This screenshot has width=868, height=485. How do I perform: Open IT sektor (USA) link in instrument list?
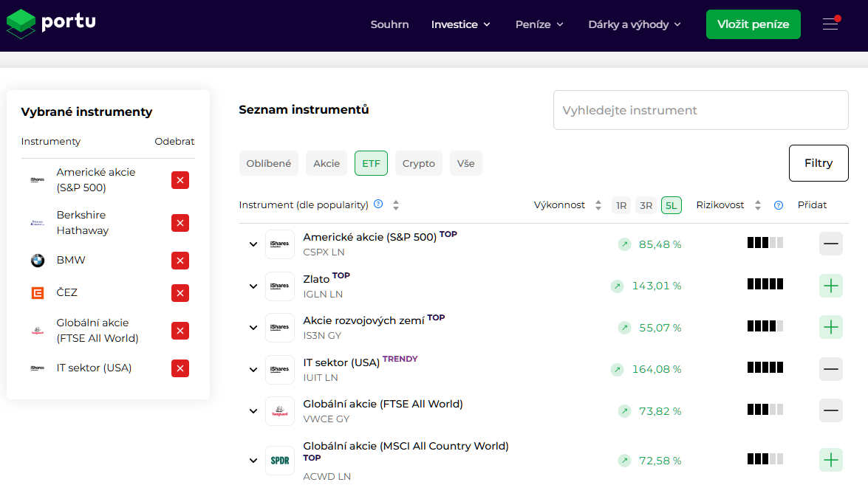click(x=341, y=362)
